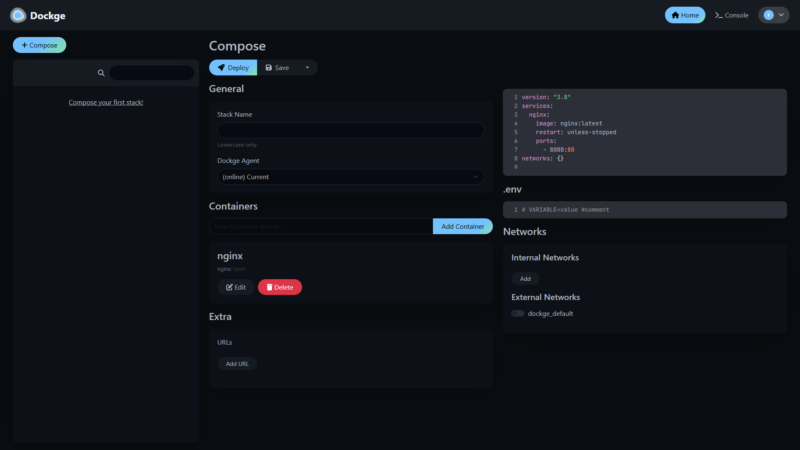Open the Dockge Agent selector
Viewport: 800px width, 450px height.
tap(350, 177)
